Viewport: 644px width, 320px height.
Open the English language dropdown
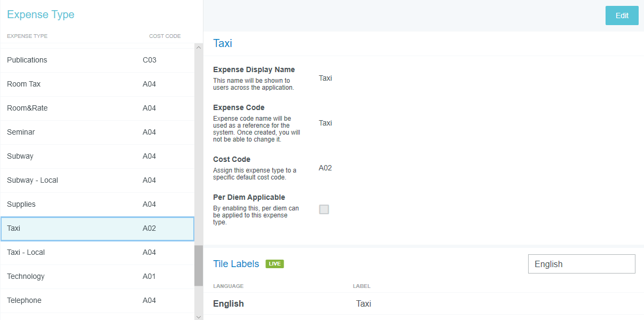coord(581,264)
